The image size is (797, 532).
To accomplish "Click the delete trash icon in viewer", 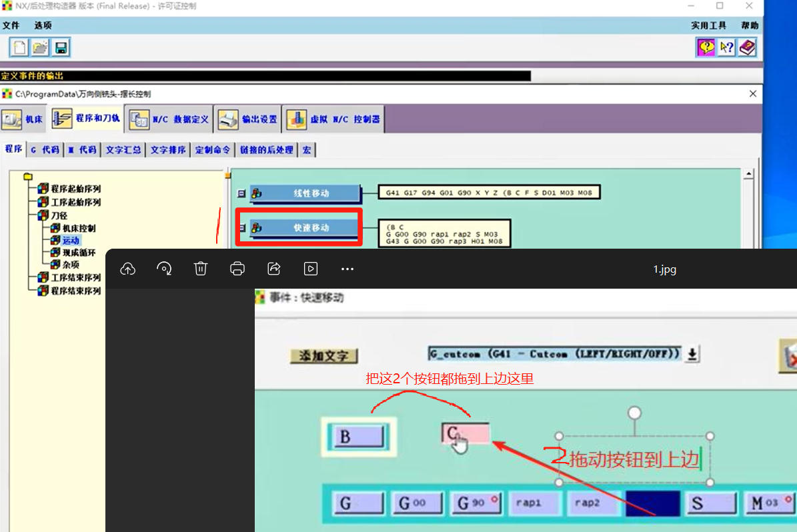I will coord(201,269).
